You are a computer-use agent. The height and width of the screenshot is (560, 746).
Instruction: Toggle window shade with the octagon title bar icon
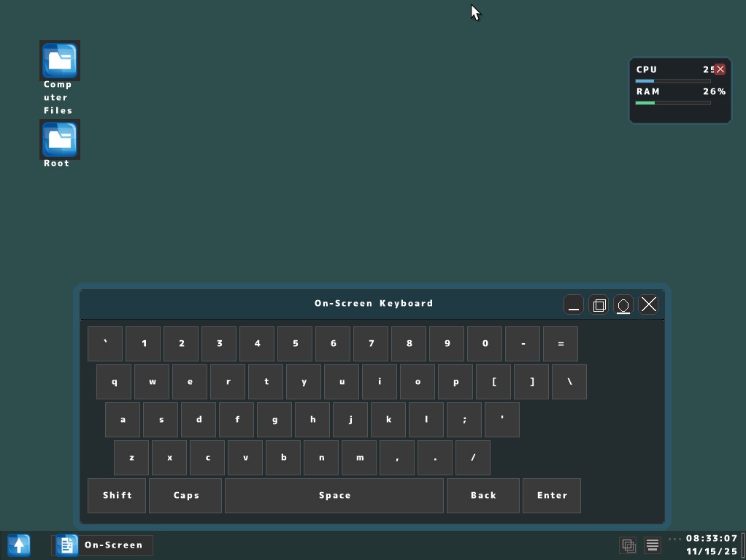[x=623, y=304]
